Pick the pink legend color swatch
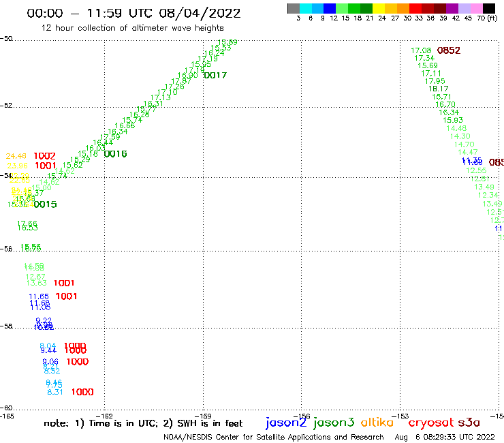Viewport: 504px width, 443px height. pos(476,8)
